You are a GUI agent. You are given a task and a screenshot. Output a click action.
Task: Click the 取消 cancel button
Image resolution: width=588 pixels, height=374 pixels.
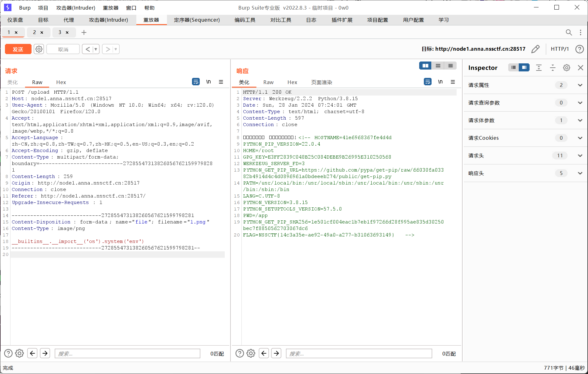tap(63, 49)
